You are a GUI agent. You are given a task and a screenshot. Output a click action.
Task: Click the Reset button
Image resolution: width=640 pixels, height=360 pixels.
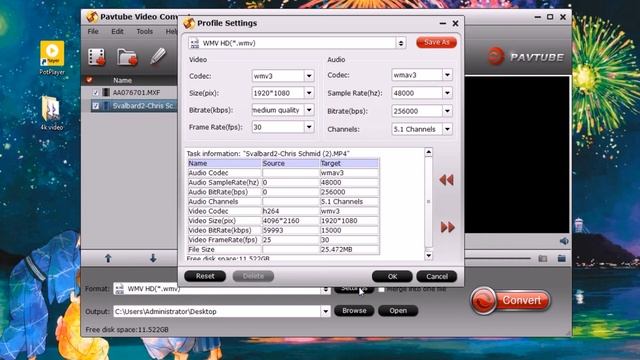coord(205,276)
